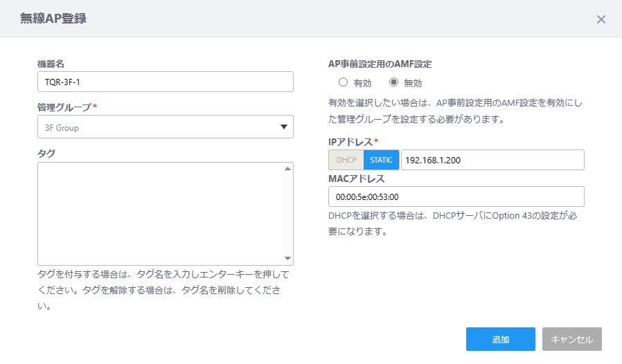Viewport: 622px width, 364px height.
Task: Click the 管理グループ dropdown triangle arrow
Action: pyautogui.click(x=283, y=127)
